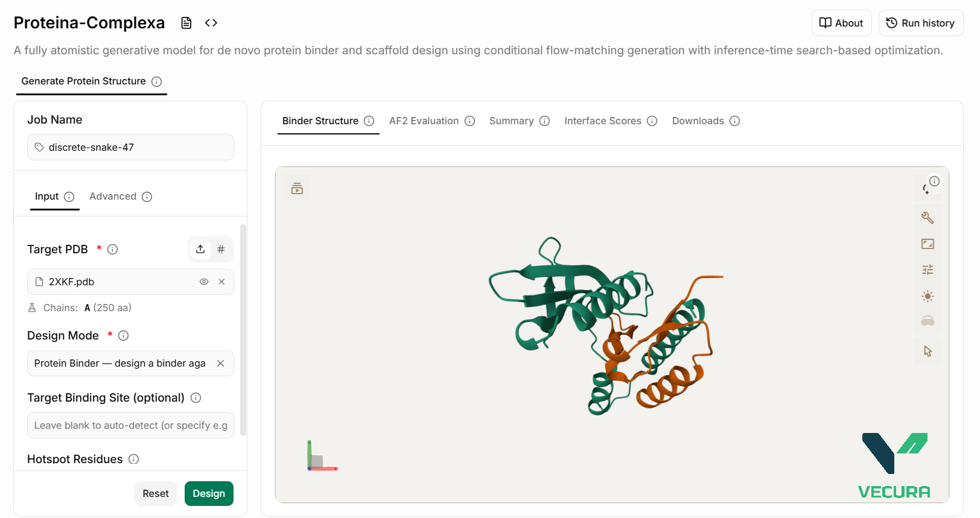This screenshot has height=518, width=980.
Task: Open the animation state icon in the viewer
Action: pos(297,189)
